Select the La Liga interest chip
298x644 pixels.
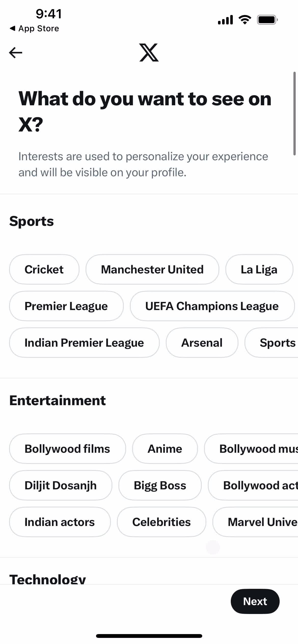pos(259,269)
